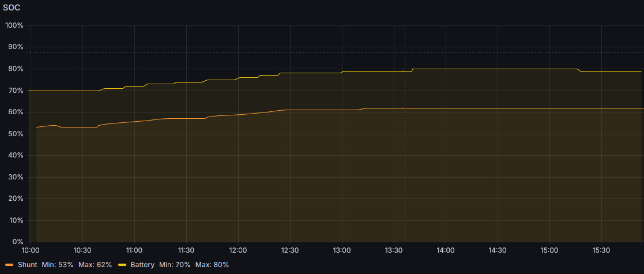Click the 90% y-axis label

point(16,47)
